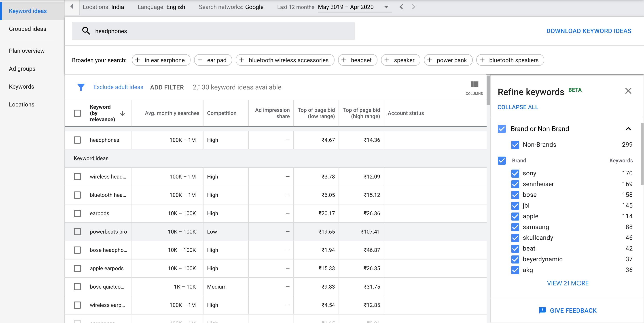Click the search magnifier icon
644x323 pixels.
tap(86, 31)
